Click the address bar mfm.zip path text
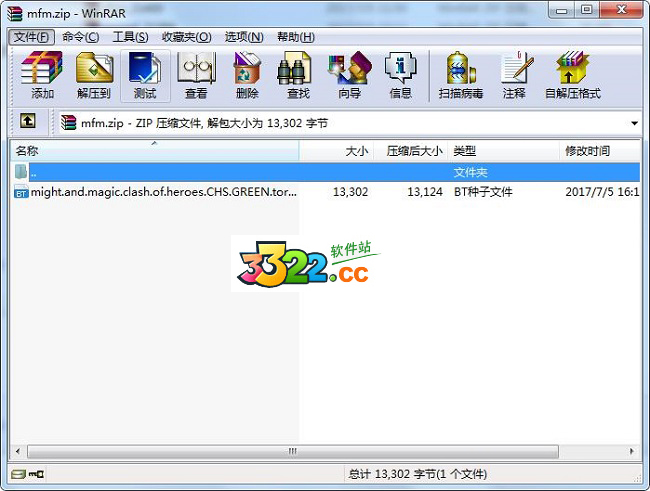The width and height of the screenshot is (650, 491). pyautogui.click(x=204, y=123)
